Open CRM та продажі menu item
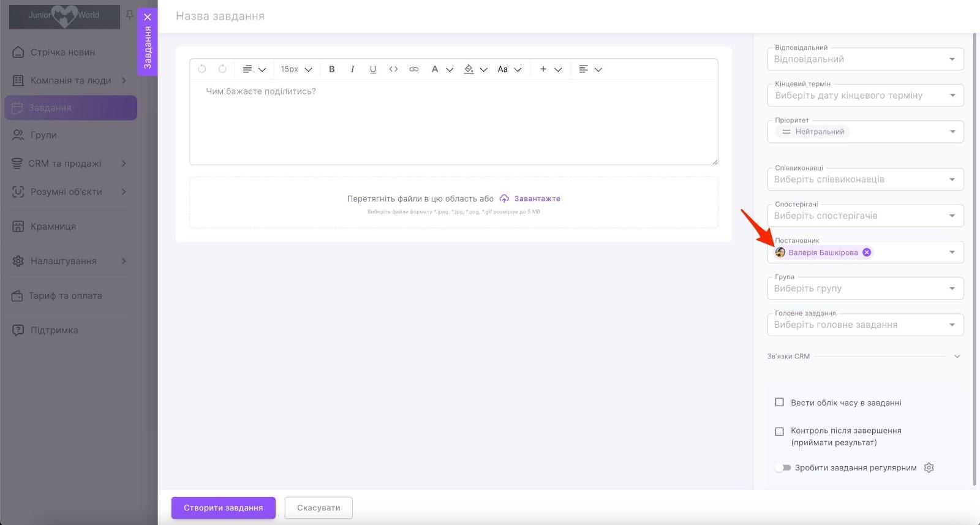The width and height of the screenshot is (980, 525). click(x=65, y=164)
